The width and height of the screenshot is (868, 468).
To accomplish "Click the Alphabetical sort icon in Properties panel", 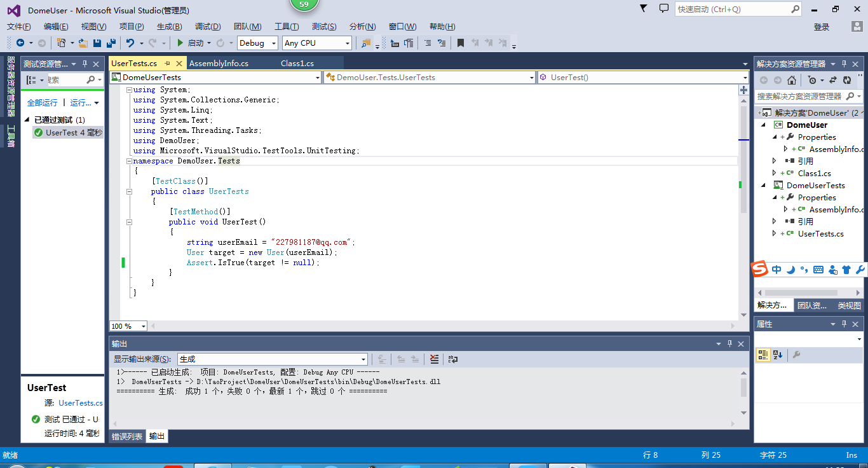I will click(x=778, y=355).
